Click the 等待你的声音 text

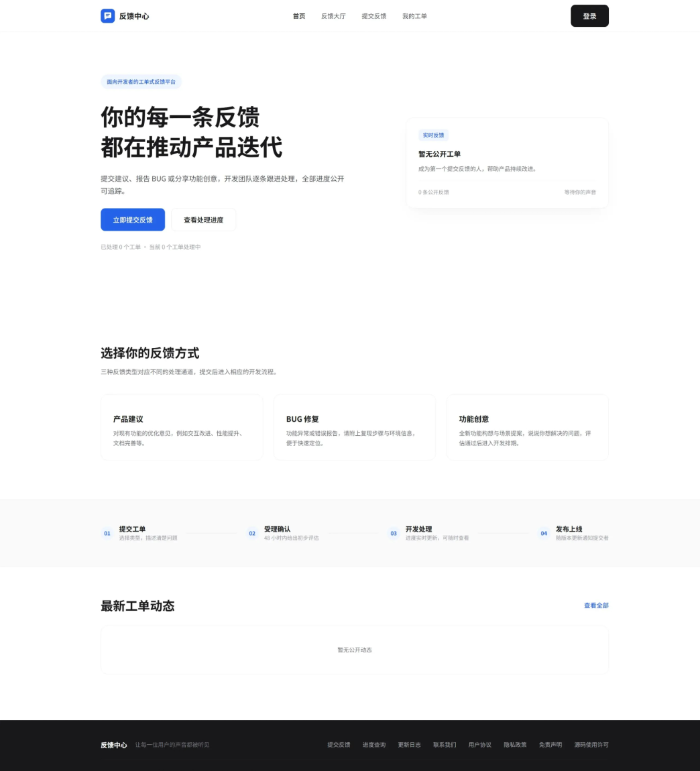580,192
